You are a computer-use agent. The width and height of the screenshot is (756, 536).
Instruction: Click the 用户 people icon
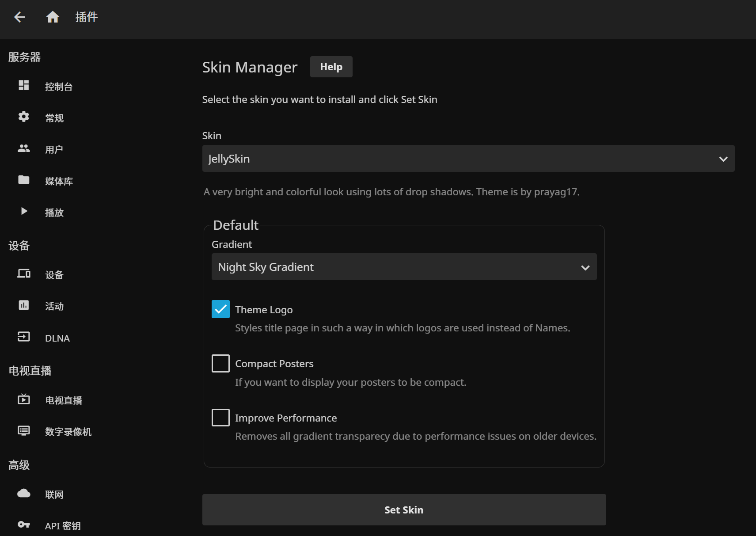click(x=24, y=148)
